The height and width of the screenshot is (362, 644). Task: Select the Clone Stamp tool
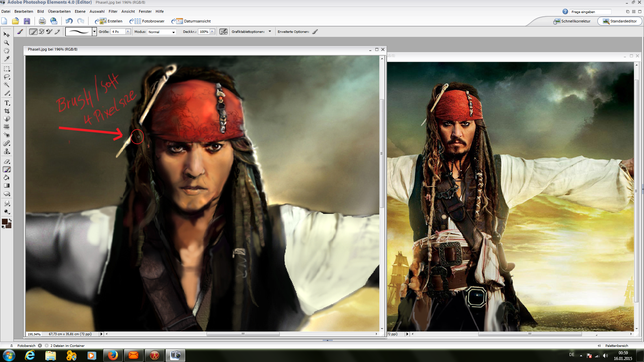click(x=6, y=151)
